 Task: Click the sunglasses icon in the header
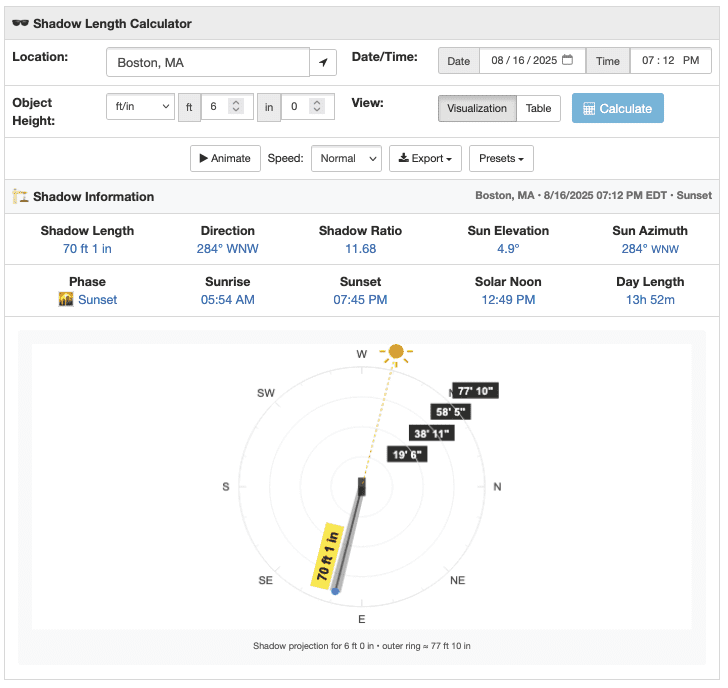[20, 23]
